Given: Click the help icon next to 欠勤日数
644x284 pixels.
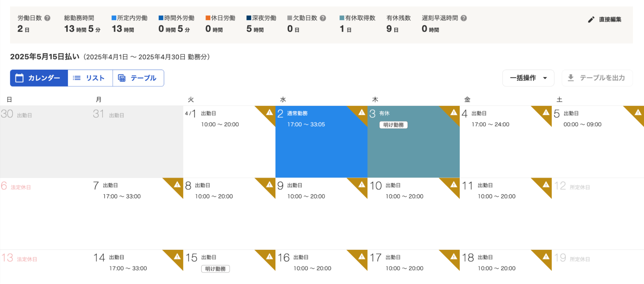Looking at the screenshot, I should [x=323, y=18].
